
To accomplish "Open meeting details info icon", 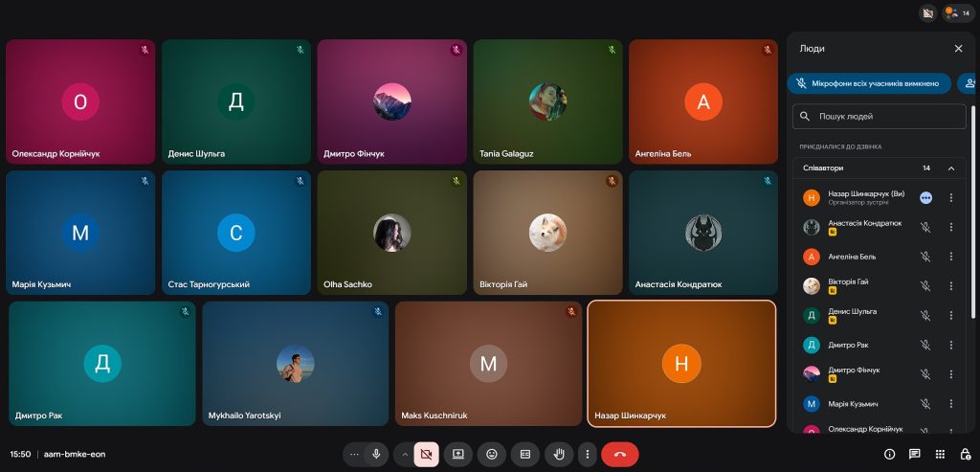I will pos(889,454).
